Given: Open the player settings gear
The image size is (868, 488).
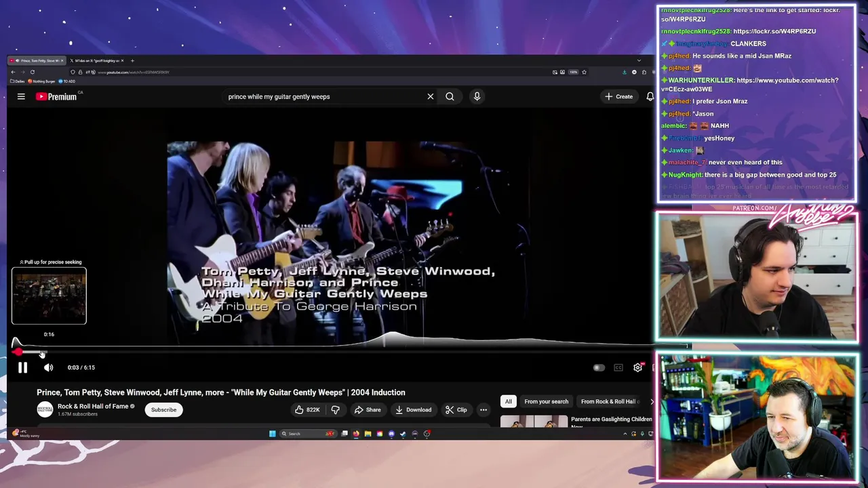Looking at the screenshot, I should tap(638, 367).
